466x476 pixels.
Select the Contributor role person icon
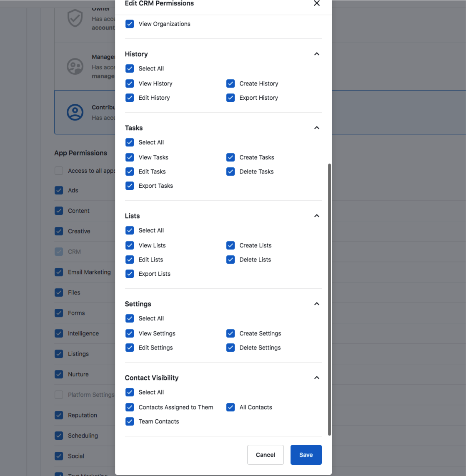pyautogui.click(x=75, y=112)
